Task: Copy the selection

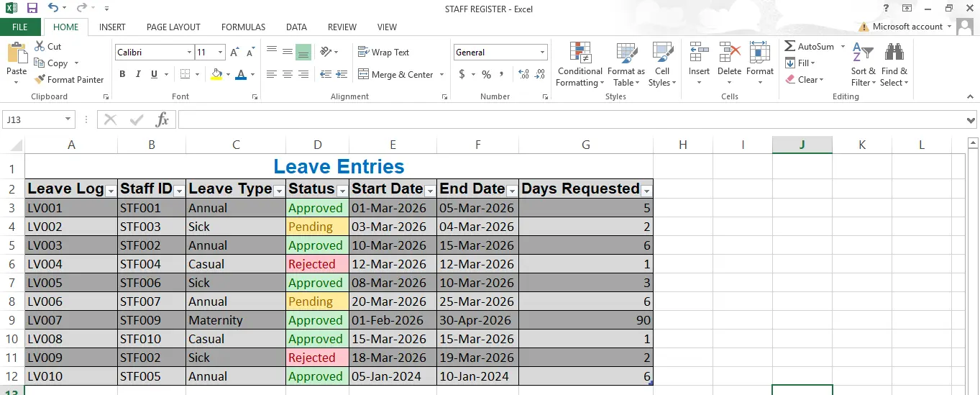Action: pyautogui.click(x=51, y=63)
